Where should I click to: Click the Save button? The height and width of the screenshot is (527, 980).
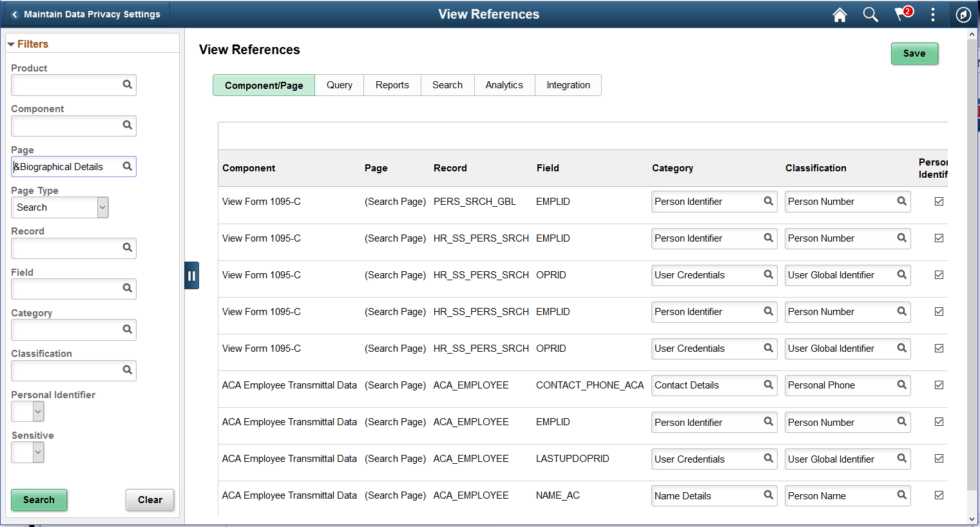point(914,53)
